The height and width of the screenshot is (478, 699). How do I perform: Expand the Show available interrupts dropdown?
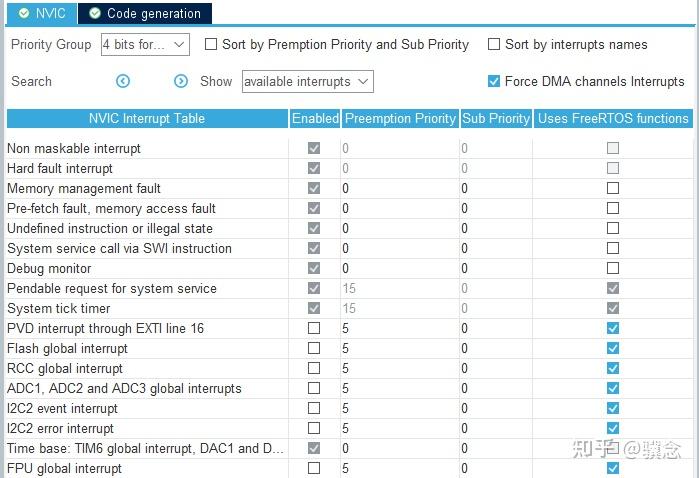point(307,81)
